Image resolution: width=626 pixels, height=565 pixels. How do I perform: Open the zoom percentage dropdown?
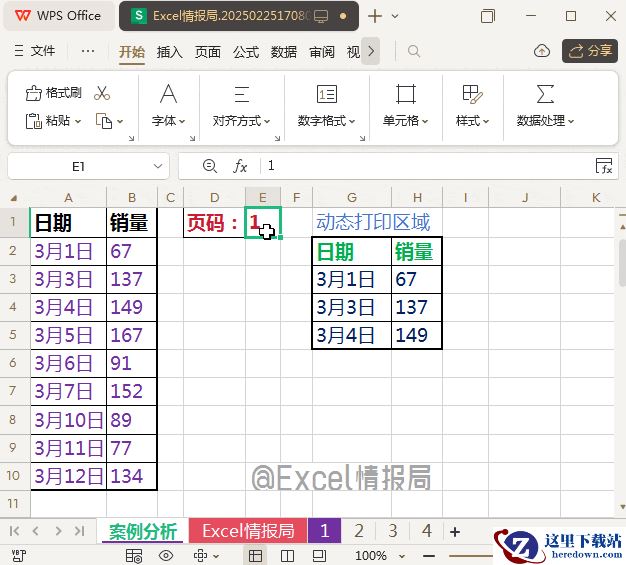pyautogui.click(x=402, y=556)
